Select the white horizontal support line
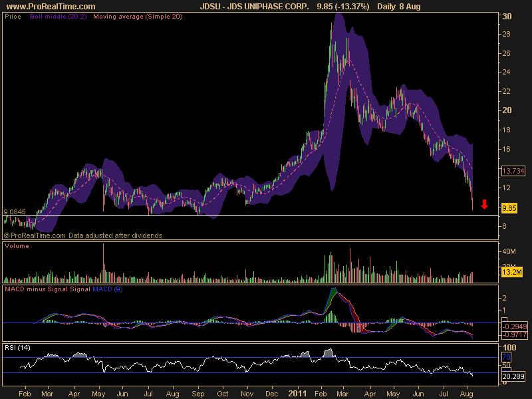The width and height of the screenshot is (532, 399). [251, 215]
